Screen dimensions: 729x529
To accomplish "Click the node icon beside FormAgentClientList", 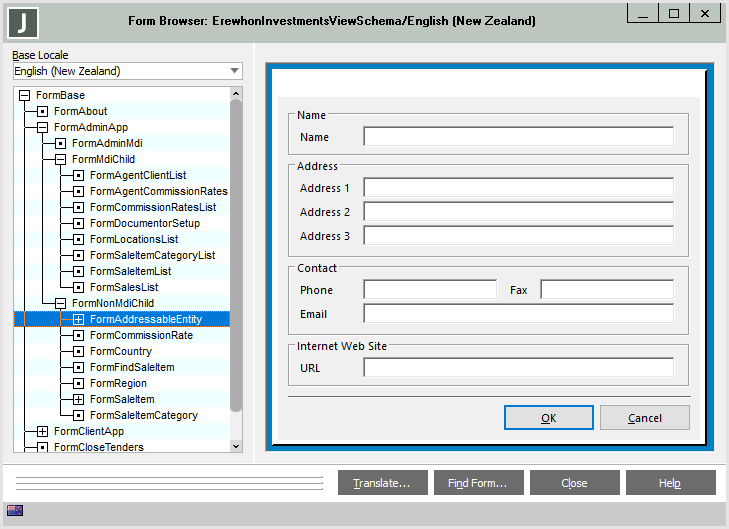I will pyautogui.click(x=78, y=175).
